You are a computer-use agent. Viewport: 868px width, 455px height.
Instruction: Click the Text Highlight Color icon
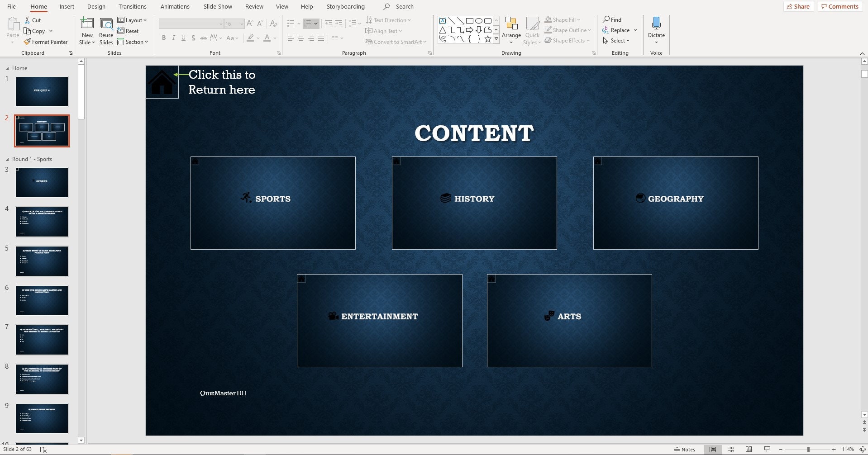click(x=250, y=38)
